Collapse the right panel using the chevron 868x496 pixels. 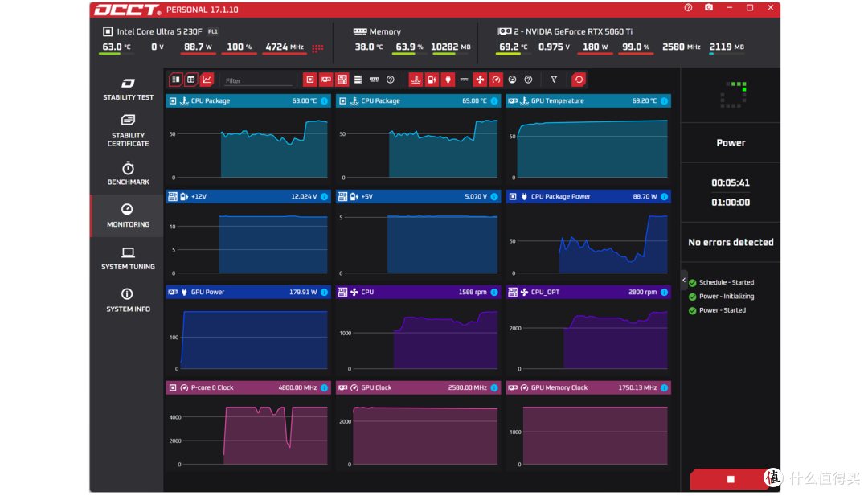[684, 280]
